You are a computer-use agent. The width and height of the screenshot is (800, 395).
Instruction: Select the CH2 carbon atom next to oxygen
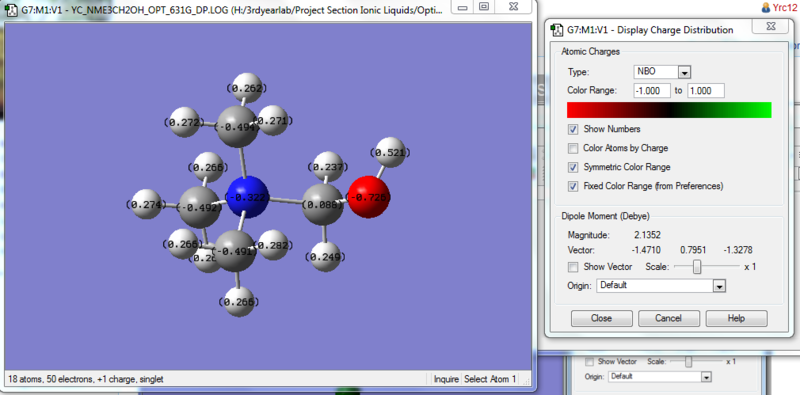point(323,205)
